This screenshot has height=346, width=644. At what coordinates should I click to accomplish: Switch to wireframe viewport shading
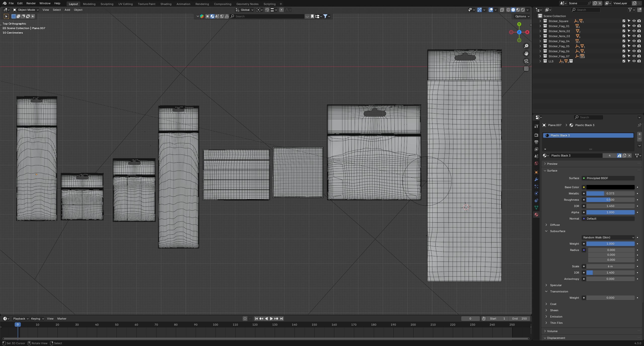508,10
